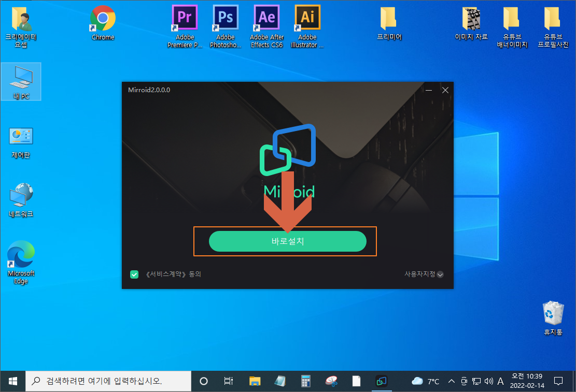The height and width of the screenshot is (392, 576).
Task: Open the 《서비스계약》 agreement link
Action: [x=166, y=274]
